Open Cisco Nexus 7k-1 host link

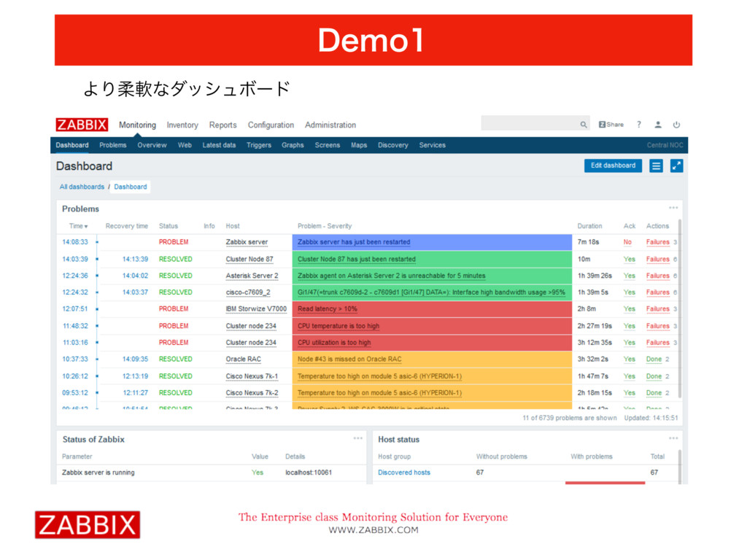point(252,376)
